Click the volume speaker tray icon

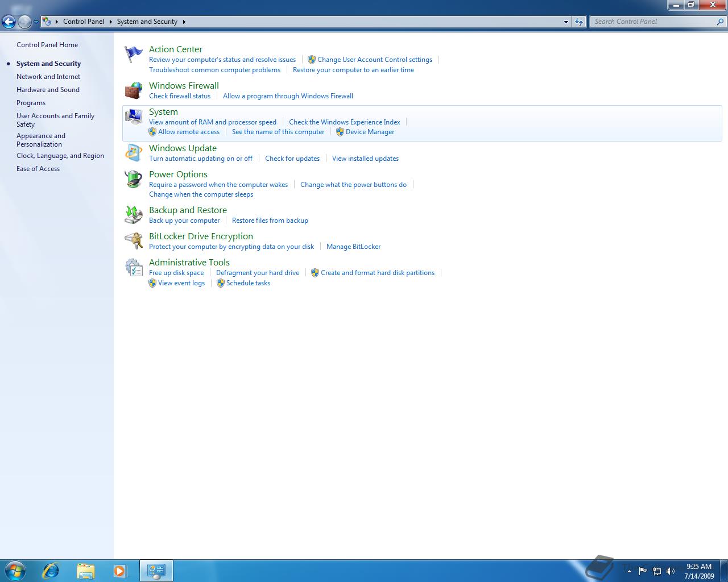pyautogui.click(x=671, y=571)
